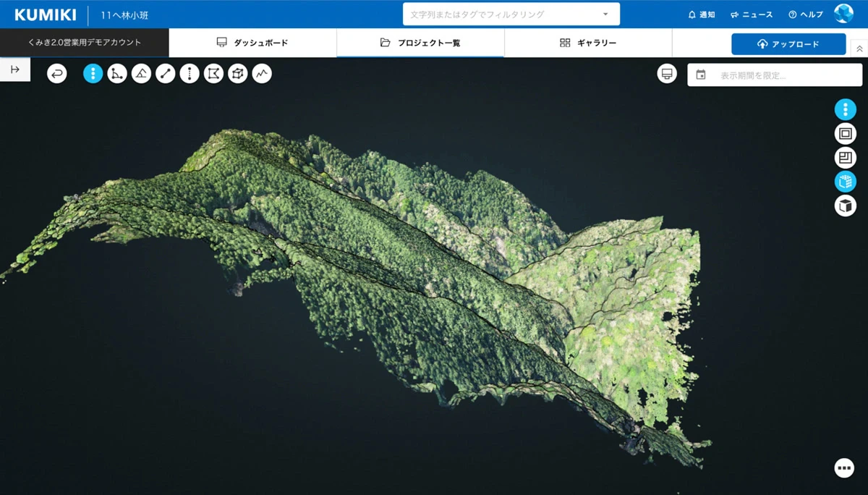
Task: Open the filter dropdown arrow in search box
Action: pyautogui.click(x=605, y=14)
